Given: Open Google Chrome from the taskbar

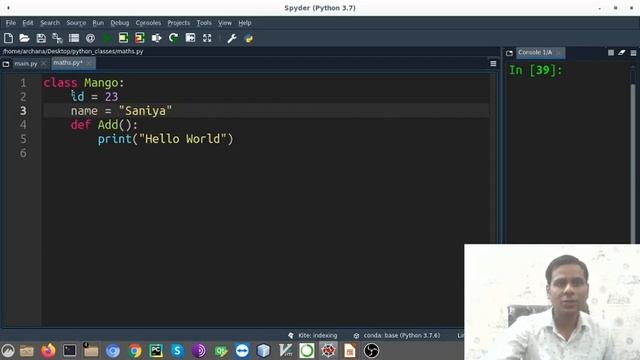Looking at the screenshot, I should click(x=134, y=351).
